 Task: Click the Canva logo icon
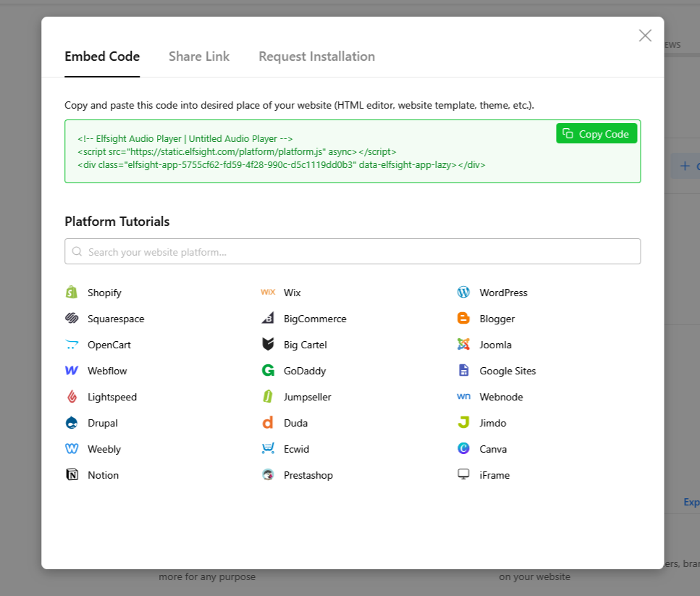point(463,448)
